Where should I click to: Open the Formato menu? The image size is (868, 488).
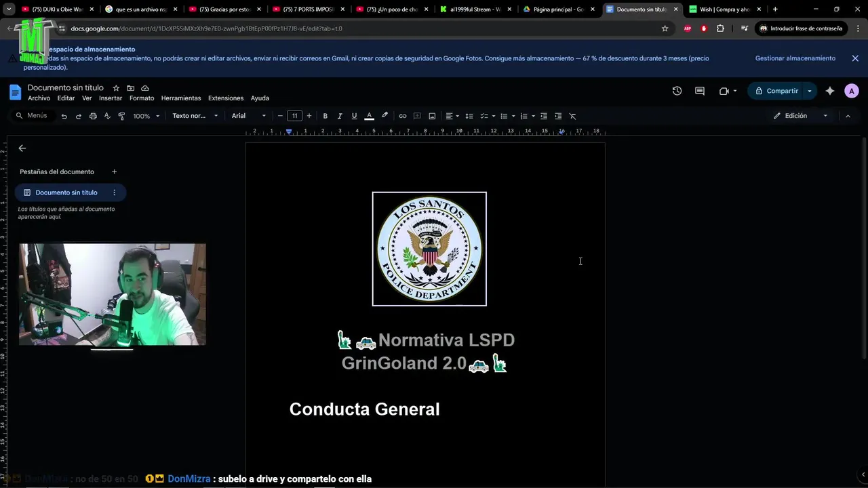coord(142,98)
